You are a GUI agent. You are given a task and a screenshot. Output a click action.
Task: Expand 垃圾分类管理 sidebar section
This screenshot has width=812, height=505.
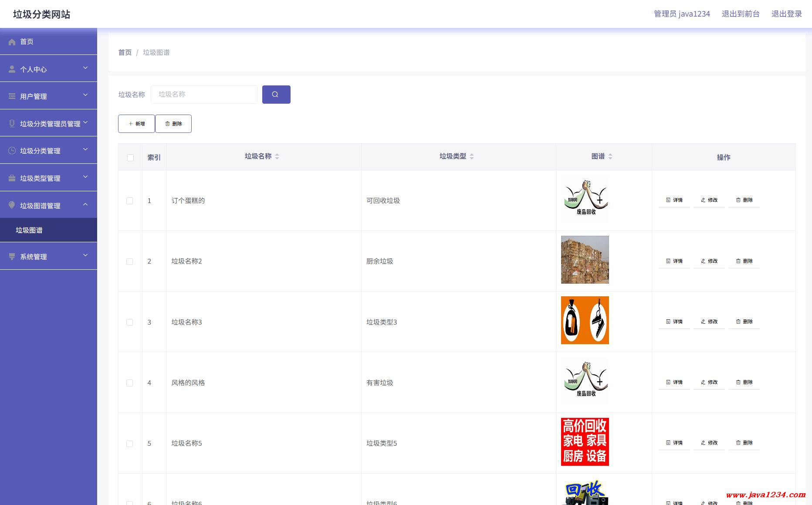[48, 150]
